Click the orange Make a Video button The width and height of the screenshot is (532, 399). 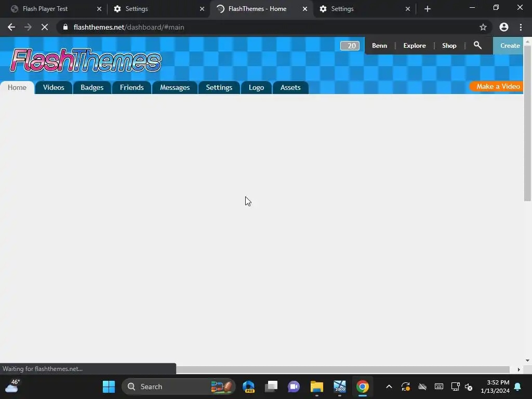[497, 87]
